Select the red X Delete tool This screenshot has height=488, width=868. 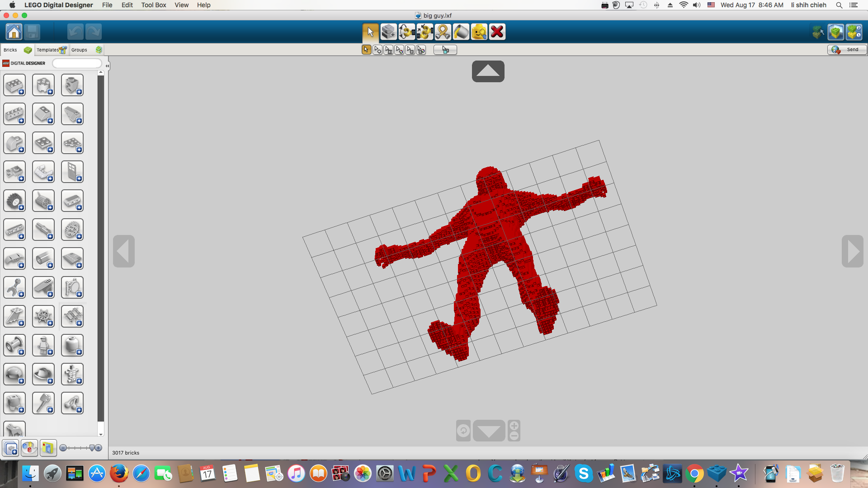(x=497, y=32)
